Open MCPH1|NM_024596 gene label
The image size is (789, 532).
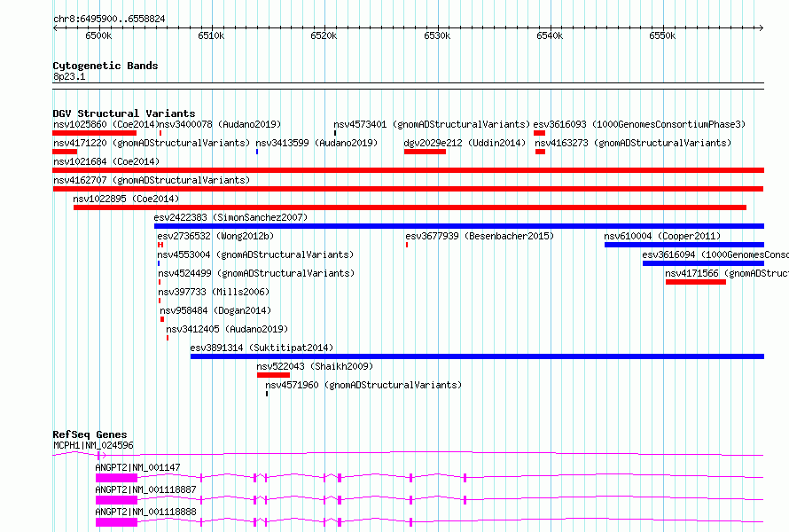click(x=93, y=445)
